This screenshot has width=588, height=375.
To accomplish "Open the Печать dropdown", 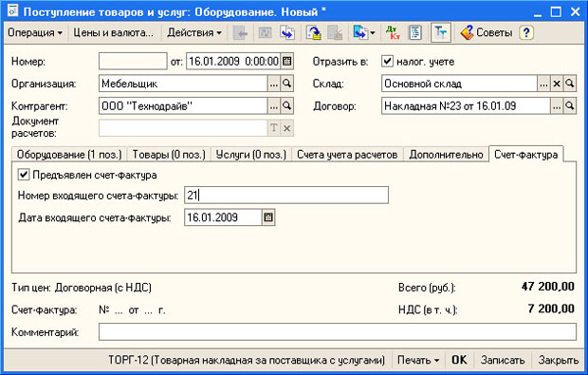I will pos(417,360).
